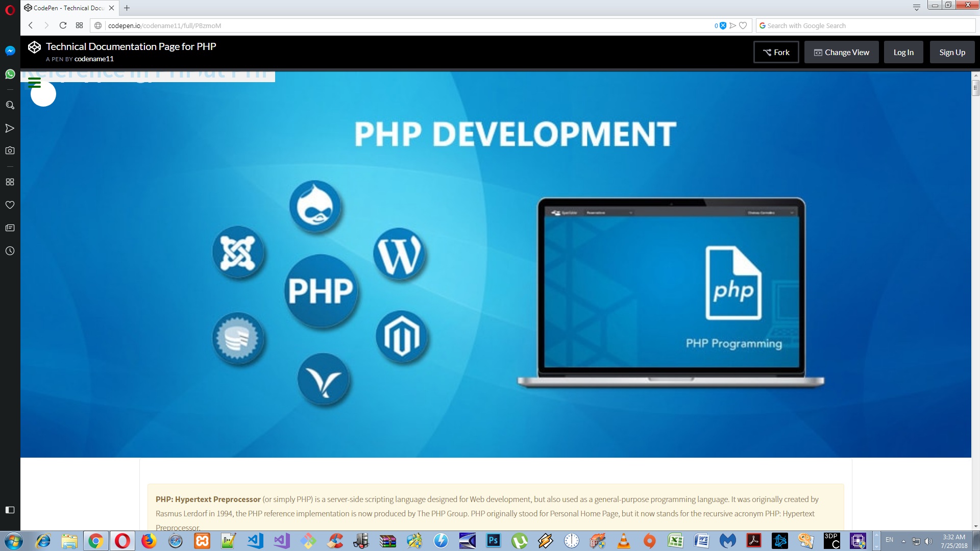Image resolution: width=980 pixels, height=551 pixels.
Task: Click the Fork button
Action: [x=776, y=52]
